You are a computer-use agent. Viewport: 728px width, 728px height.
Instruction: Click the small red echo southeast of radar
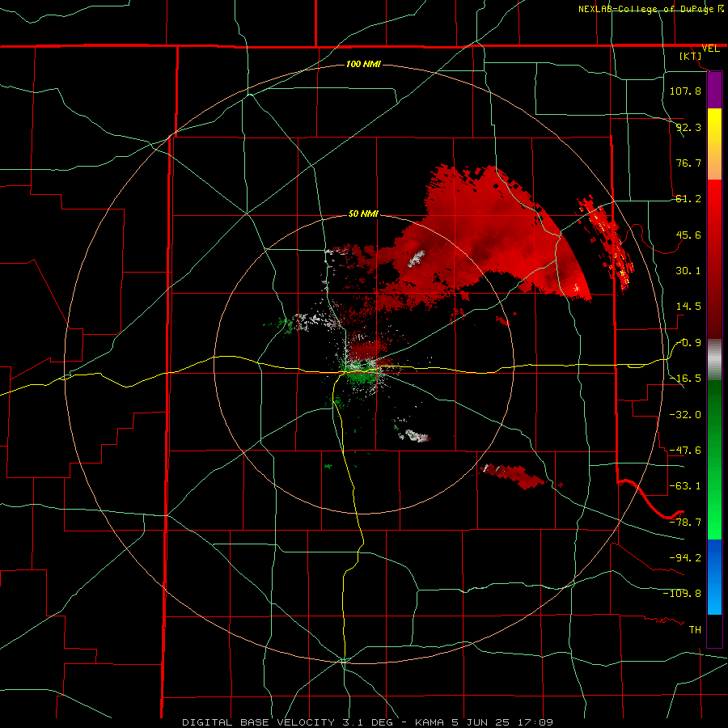coord(513,476)
